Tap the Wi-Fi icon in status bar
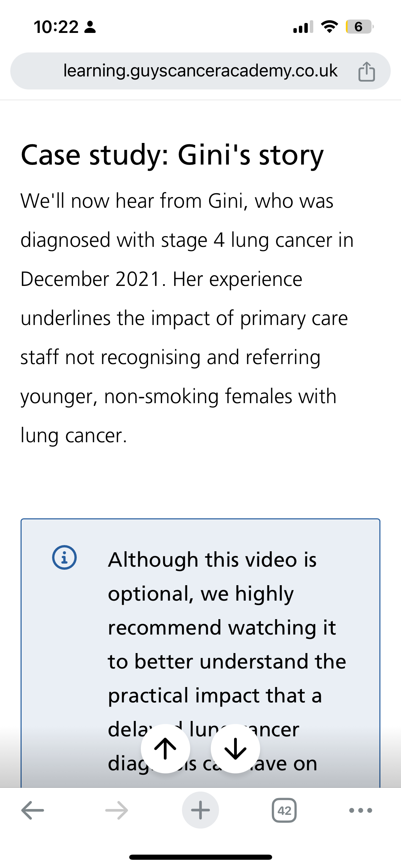The width and height of the screenshot is (401, 868). pos(329,27)
